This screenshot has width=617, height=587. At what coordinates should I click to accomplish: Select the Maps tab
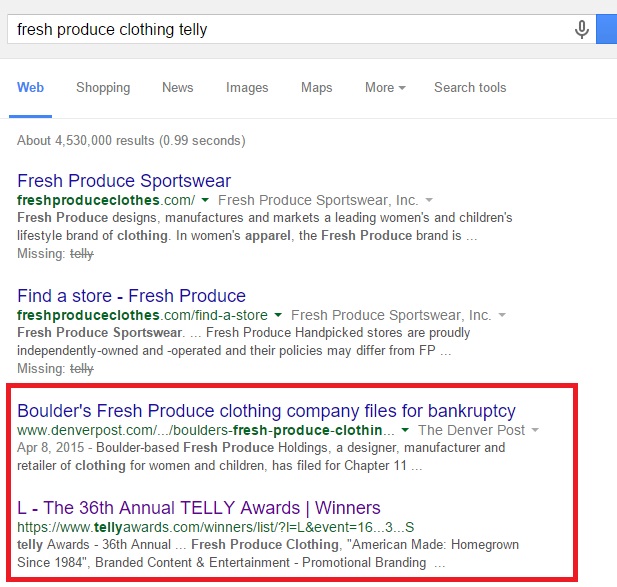coord(317,87)
